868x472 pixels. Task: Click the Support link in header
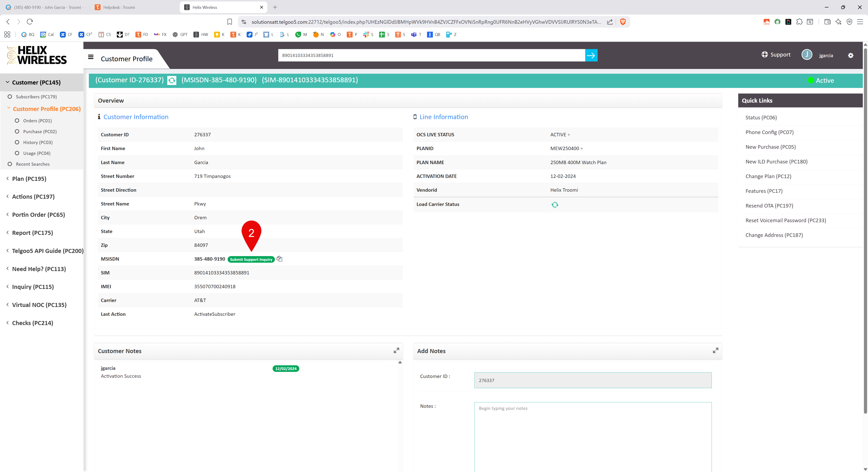pos(776,54)
